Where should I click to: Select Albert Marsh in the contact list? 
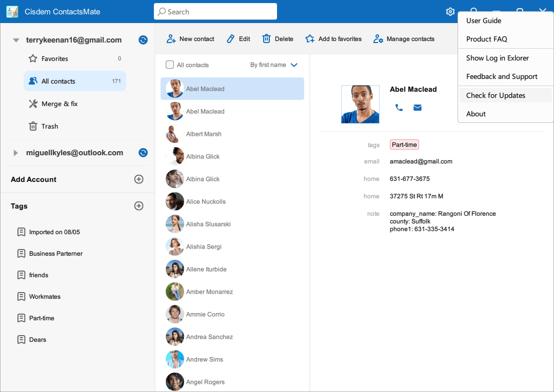(204, 134)
